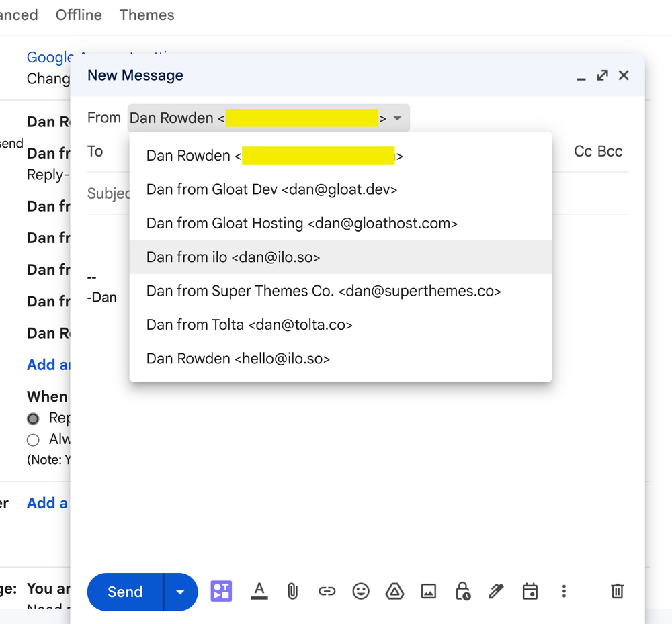Send the email
This screenshot has width=672, height=624.
[124, 591]
